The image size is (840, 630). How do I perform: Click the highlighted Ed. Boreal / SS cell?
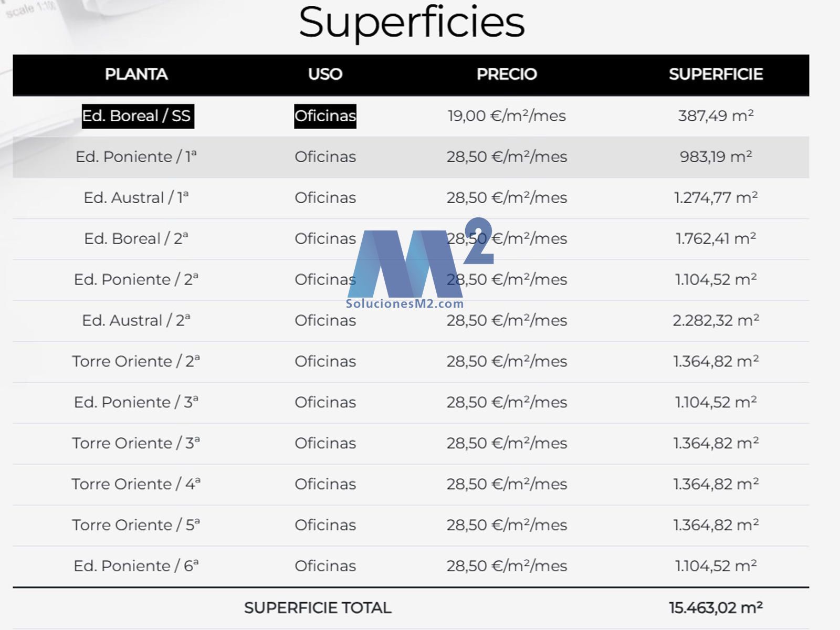[138, 116]
